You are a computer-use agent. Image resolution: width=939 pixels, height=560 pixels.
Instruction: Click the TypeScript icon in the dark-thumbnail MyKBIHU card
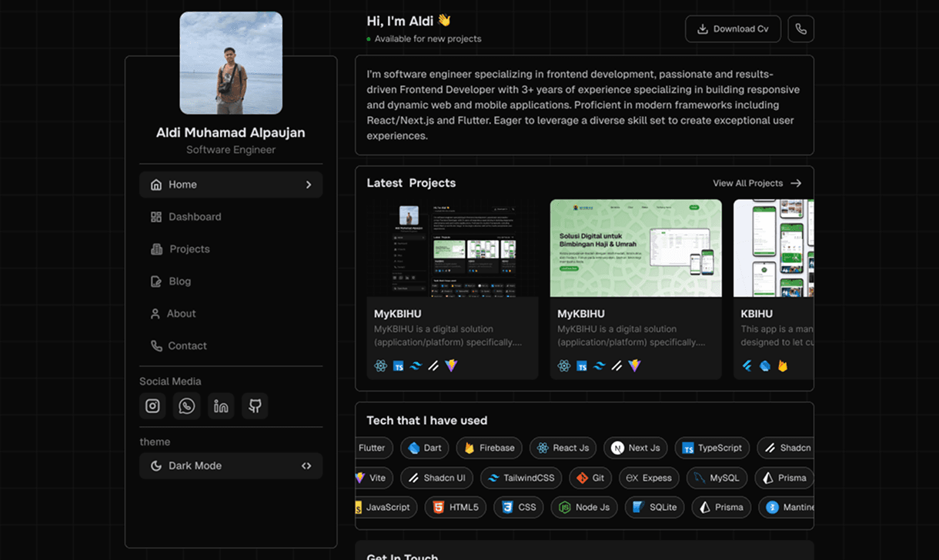[399, 366]
